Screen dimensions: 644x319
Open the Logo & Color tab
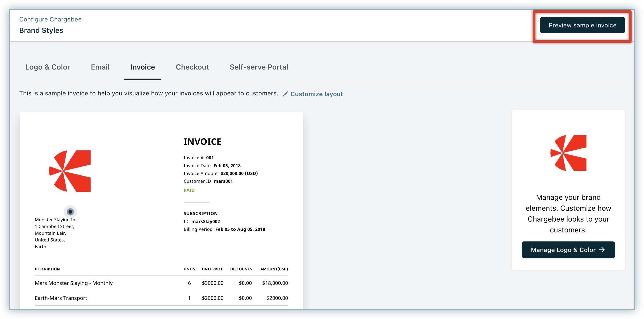coord(48,67)
